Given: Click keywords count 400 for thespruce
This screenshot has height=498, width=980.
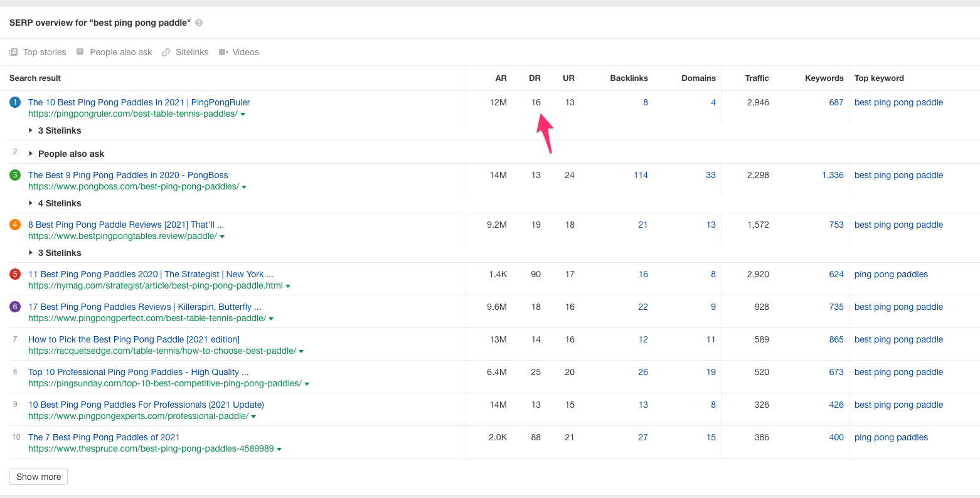Looking at the screenshot, I should [x=836, y=437].
